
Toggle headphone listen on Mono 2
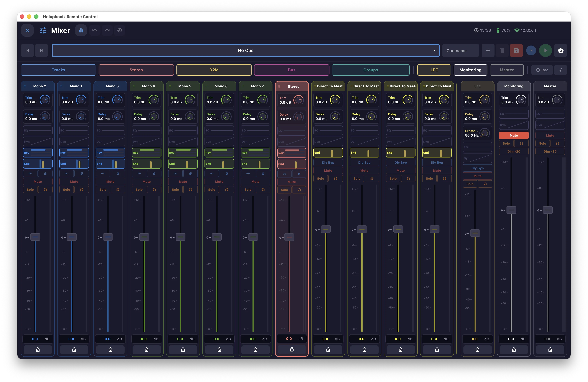click(x=45, y=189)
